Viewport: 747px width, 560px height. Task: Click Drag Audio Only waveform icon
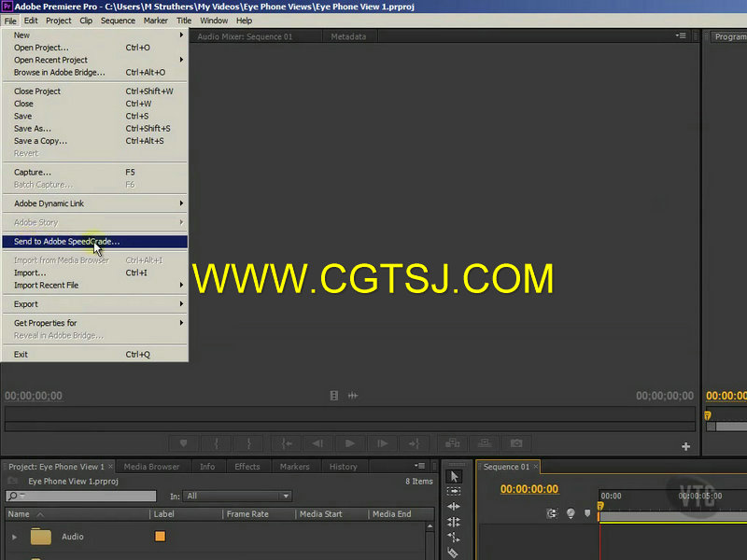coord(353,396)
